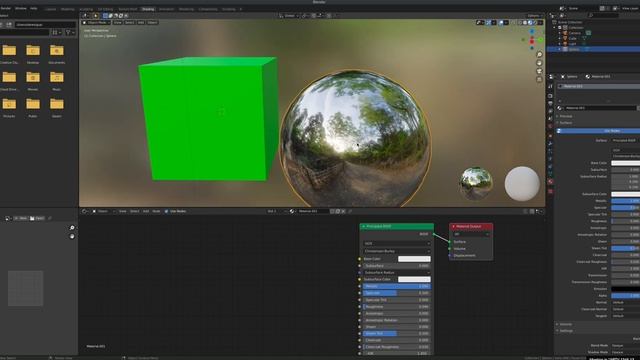Viewport: 640px width, 360px height.
Task: Click the file browser path field
Action: (x=45, y=25)
